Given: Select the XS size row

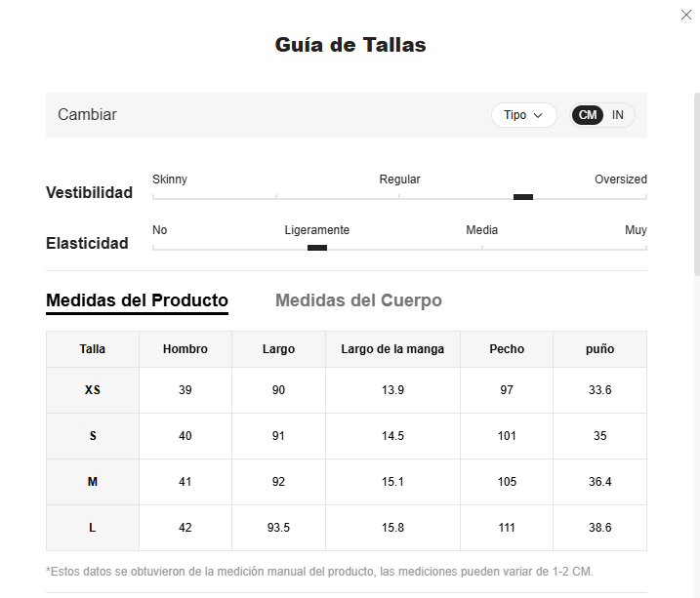Looking at the screenshot, I should (x=347, y=390).
